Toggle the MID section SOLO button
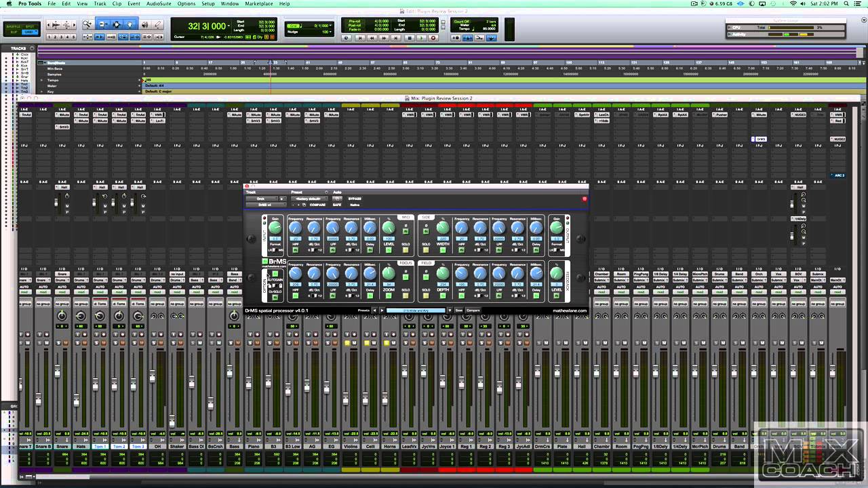Screen dimensions: 868x488 pos(406,250)
